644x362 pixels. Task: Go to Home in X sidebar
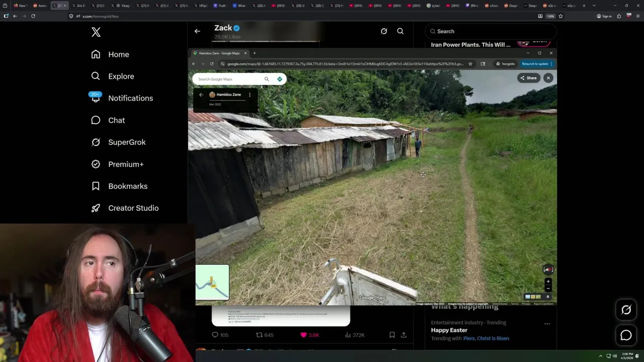pos(110,54)
